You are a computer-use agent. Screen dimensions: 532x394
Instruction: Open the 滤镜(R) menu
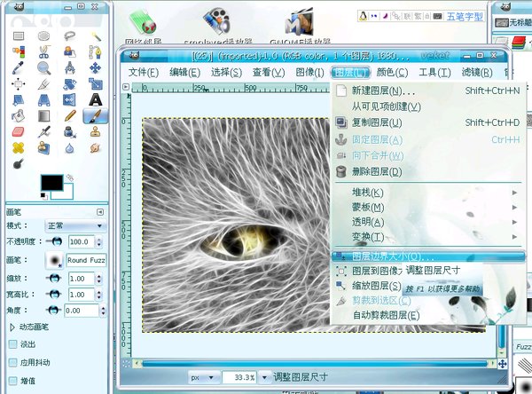pyautogui.click(x=477, y=73)
